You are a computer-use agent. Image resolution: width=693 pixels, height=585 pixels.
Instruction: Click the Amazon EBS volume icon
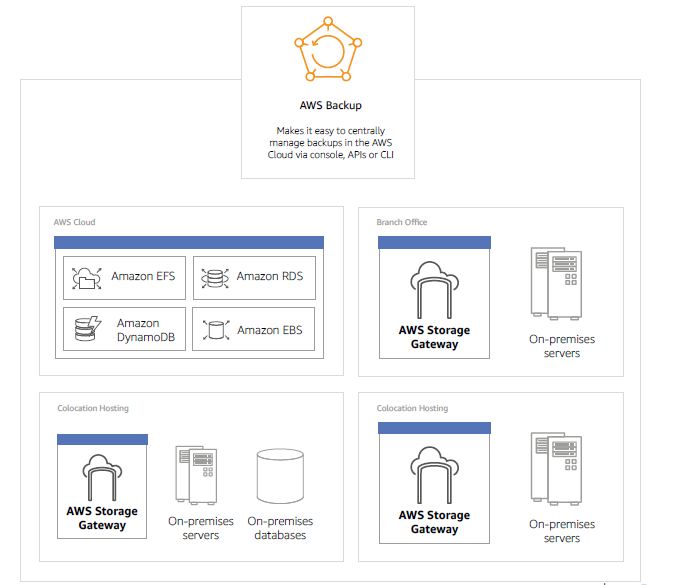(x=216, y=330)
